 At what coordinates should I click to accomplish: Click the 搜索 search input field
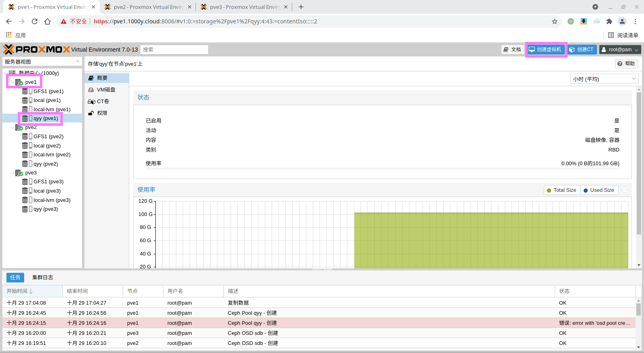click(x=174, y=50)
